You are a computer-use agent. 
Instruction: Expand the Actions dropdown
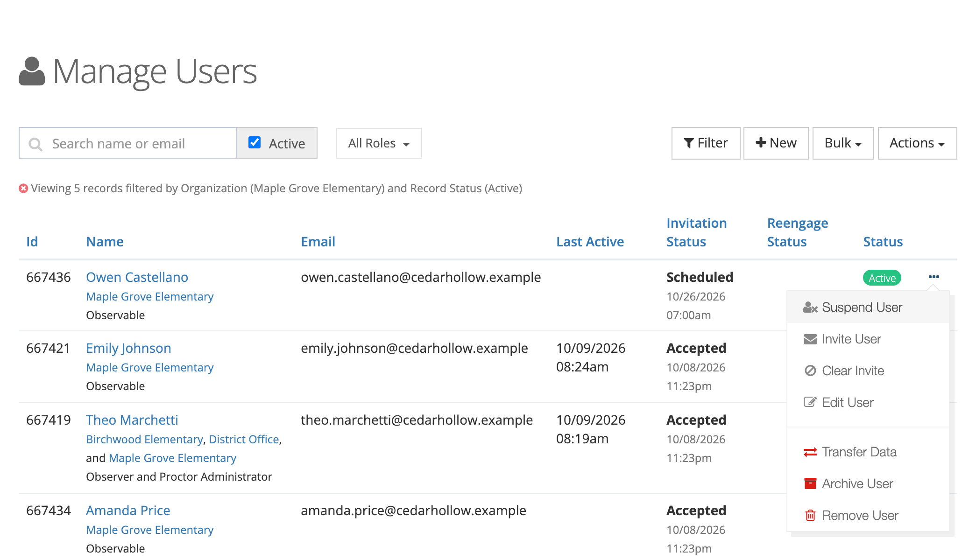pyautogui.click(x=917, y=143)
